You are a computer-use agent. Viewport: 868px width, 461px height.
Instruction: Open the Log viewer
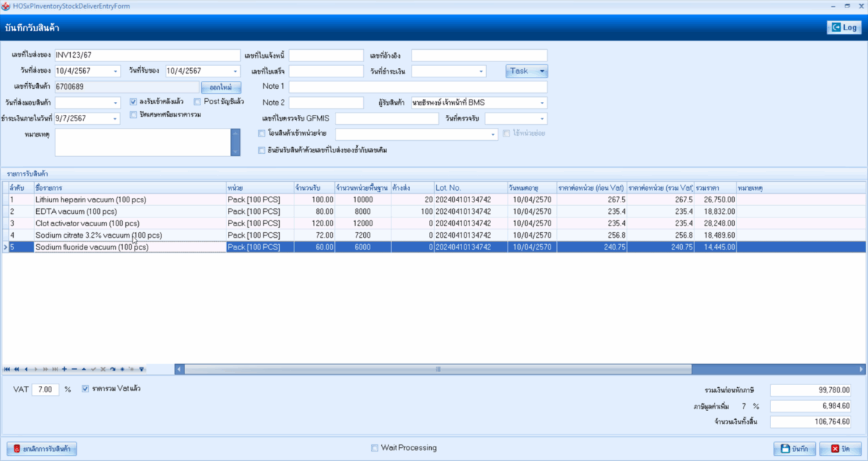[844, 27]
